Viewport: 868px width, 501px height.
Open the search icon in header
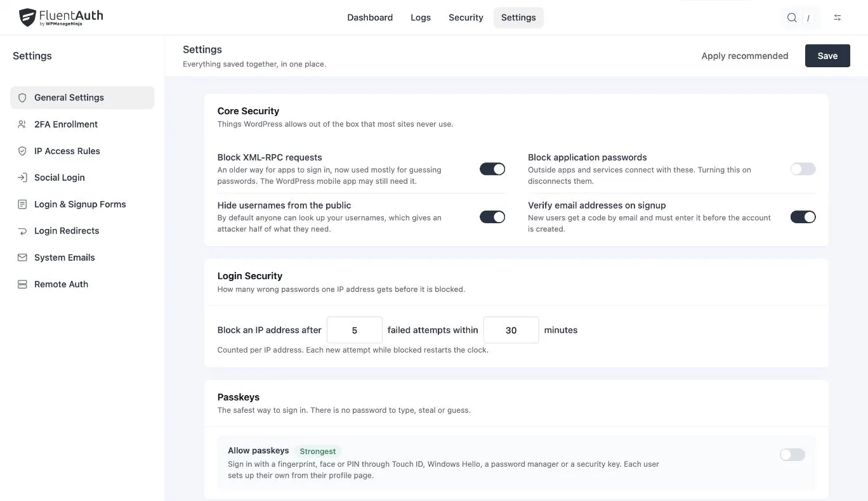792,18
